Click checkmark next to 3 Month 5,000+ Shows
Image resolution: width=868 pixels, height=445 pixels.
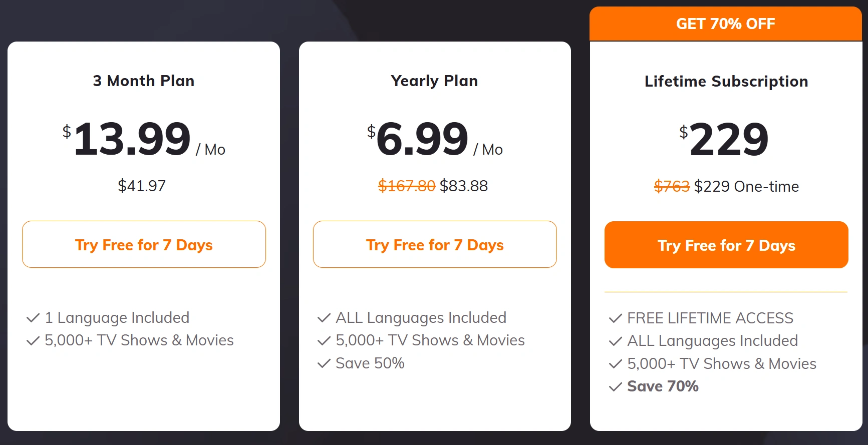33,341
